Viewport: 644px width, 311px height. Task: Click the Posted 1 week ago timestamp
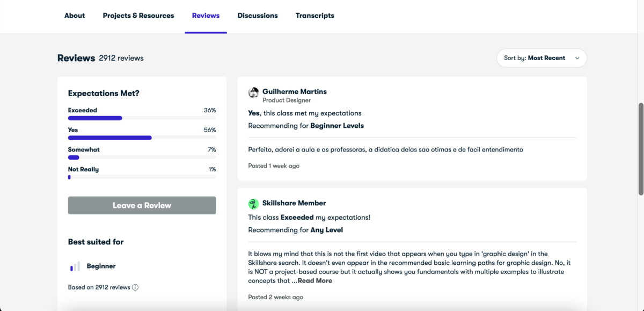coord(274,165)
